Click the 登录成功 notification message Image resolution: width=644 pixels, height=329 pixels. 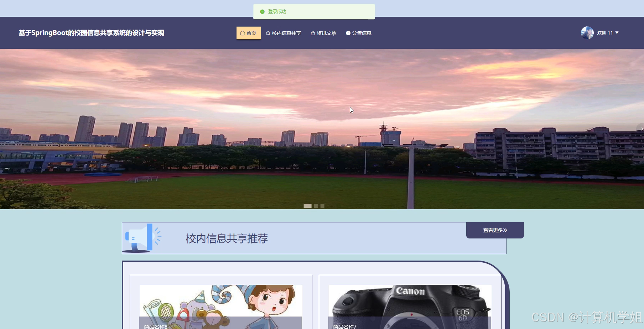(314, 11)
